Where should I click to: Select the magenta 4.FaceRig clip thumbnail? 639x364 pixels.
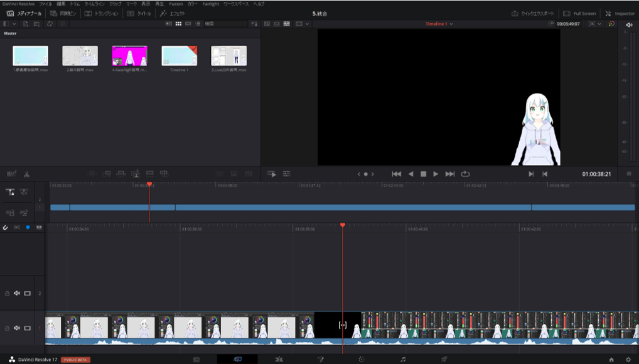pos(129,55)
